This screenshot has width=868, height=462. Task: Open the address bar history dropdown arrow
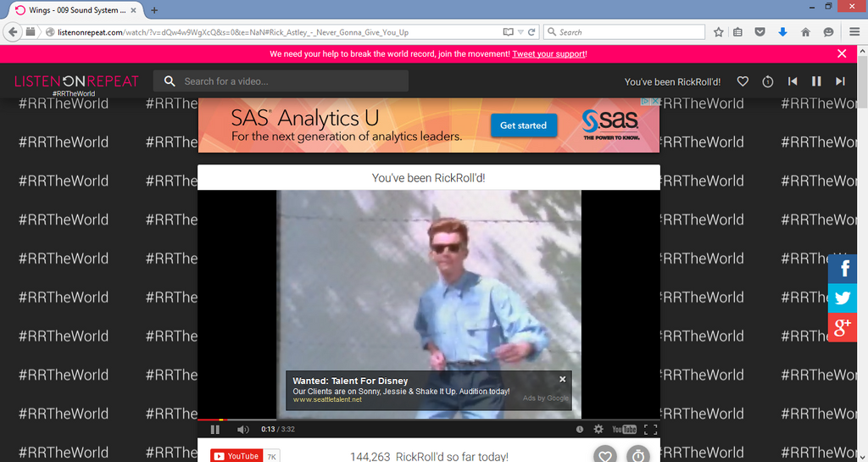point(520,32)
